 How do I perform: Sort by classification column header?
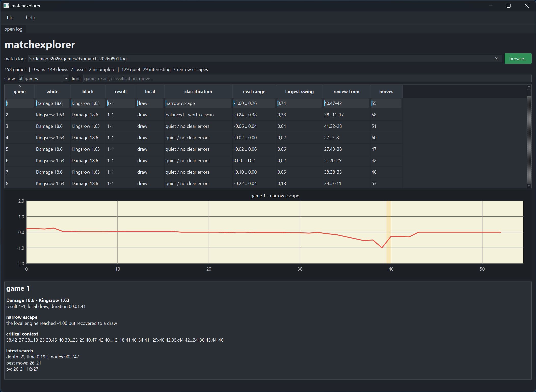pos(198,91)
